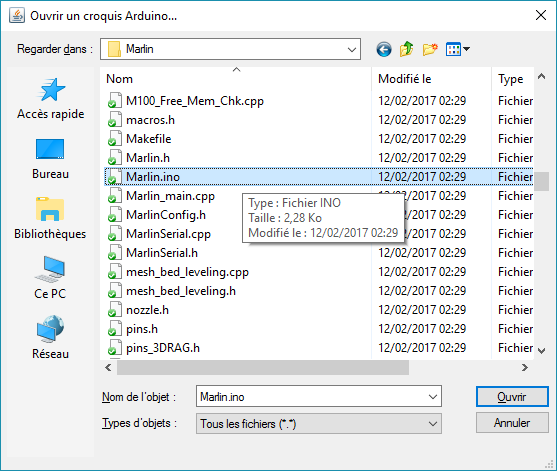Click the MarlinSerial.cpp file icon
This screenshot has height=471, width=557.
pos(114,234)
